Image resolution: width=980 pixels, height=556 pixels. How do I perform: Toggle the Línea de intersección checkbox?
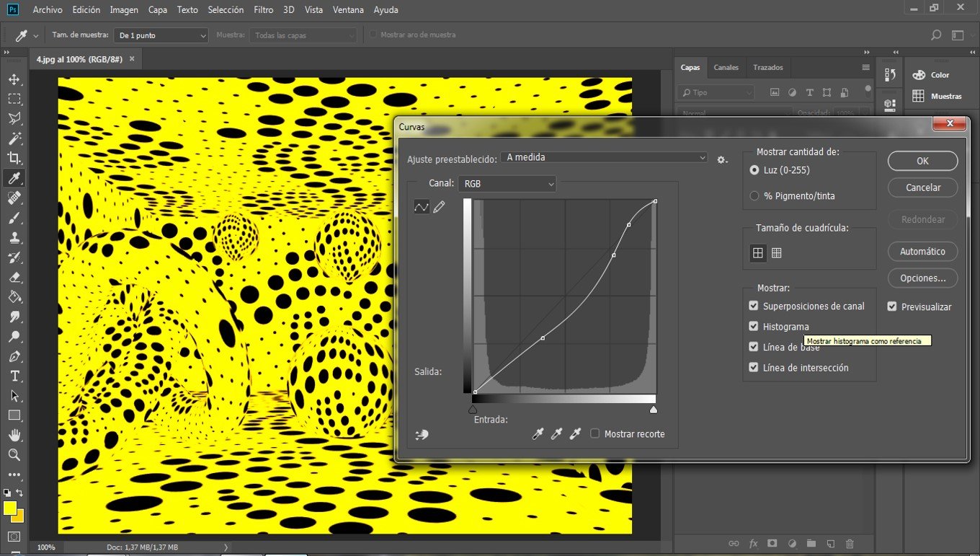point(754,368)
